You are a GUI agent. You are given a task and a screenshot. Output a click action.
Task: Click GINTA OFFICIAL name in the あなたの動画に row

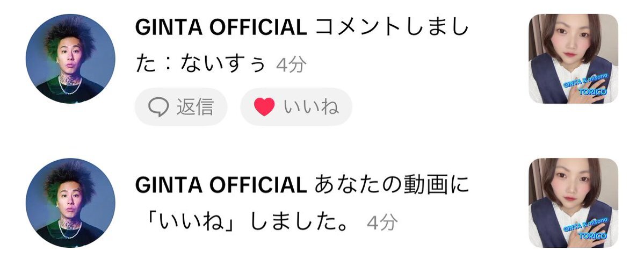tap(221, 185)
